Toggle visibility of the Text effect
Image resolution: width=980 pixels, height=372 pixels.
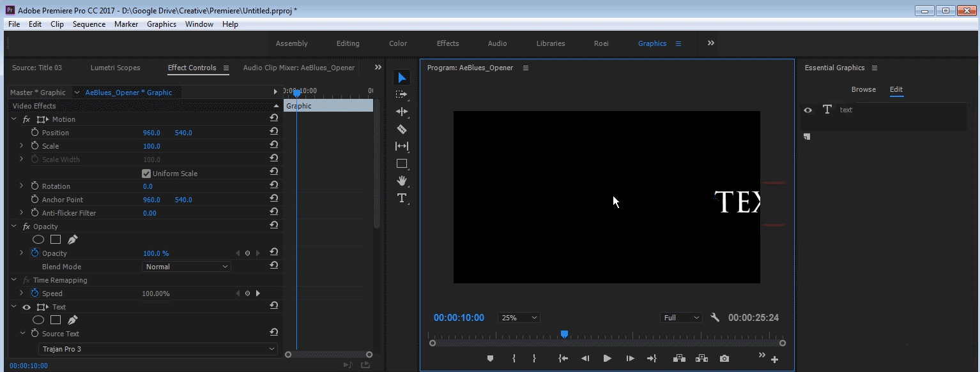(26, 307)
